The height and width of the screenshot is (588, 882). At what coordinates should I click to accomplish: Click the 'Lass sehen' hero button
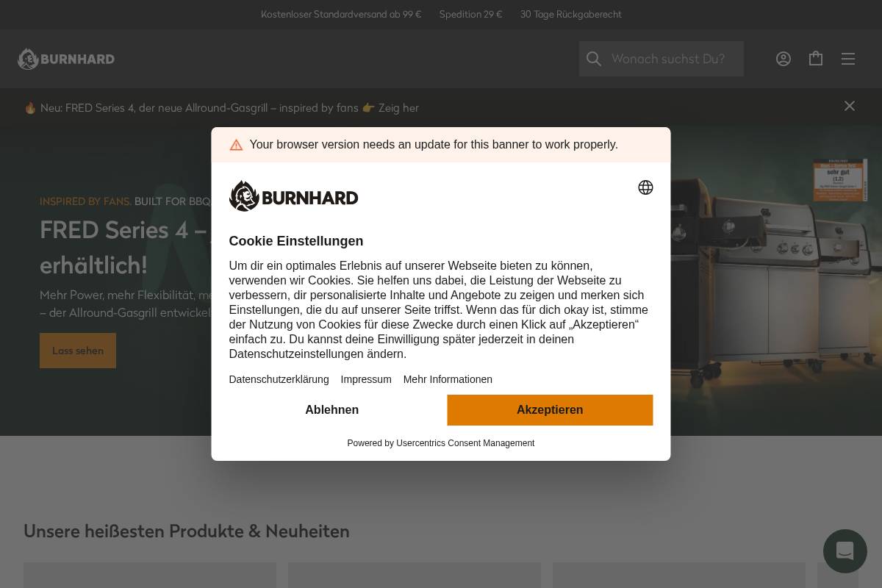[78, 351]
